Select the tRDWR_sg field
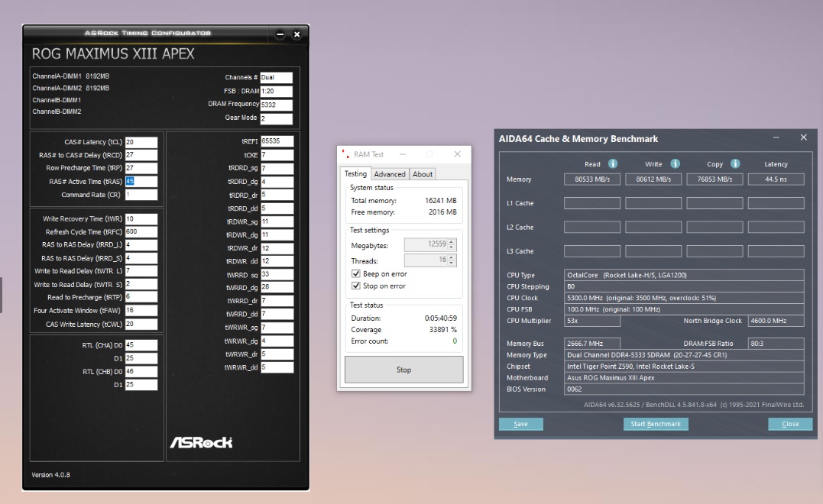 (277, 222)
